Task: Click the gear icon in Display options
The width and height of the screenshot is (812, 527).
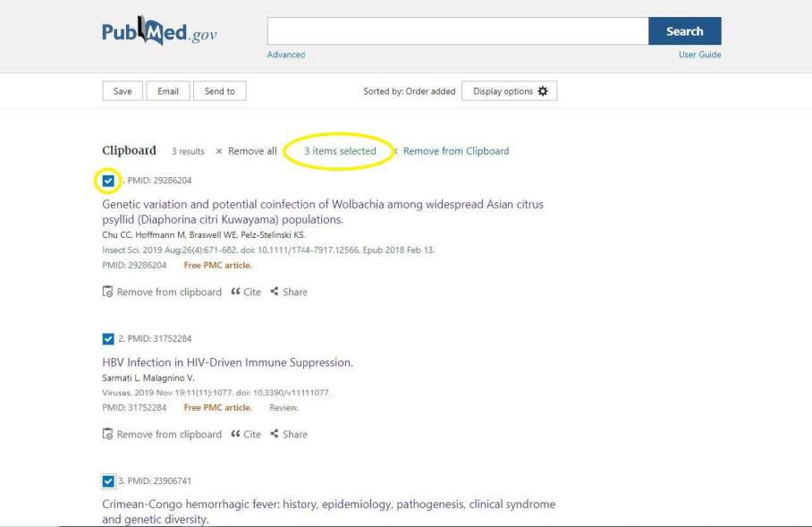Action: click(x=542, y=91)
